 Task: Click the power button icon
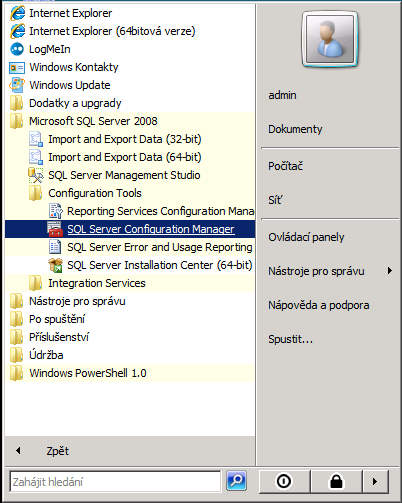[x=284, y=481]
